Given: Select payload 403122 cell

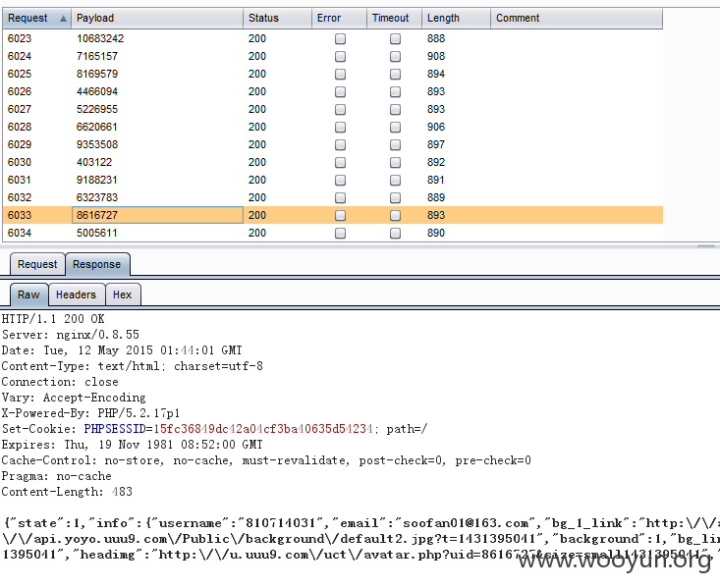Looking at the screenshot, I should point(157,163).
